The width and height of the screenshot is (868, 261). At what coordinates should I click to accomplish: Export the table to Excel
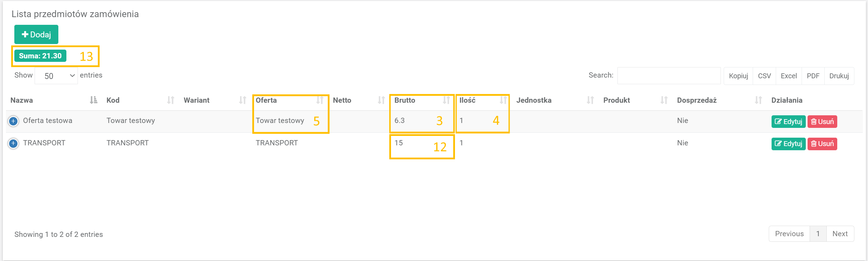(789, 76)
